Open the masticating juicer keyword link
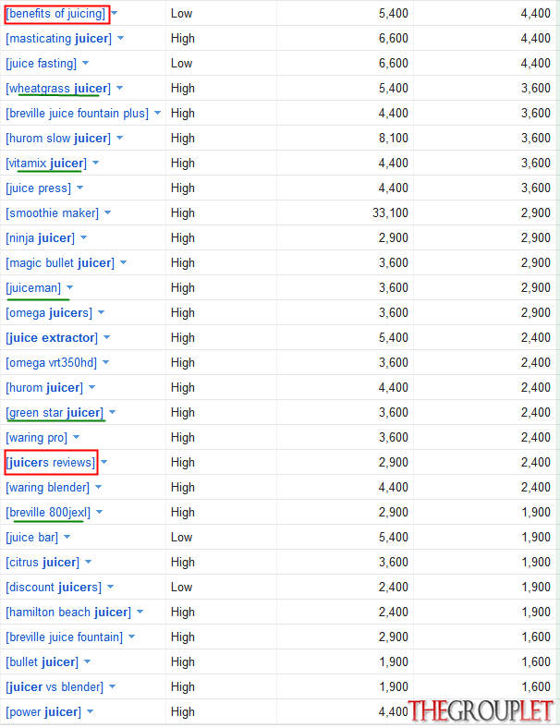Screen dimensions: 560x728 (x=59, y=39)
